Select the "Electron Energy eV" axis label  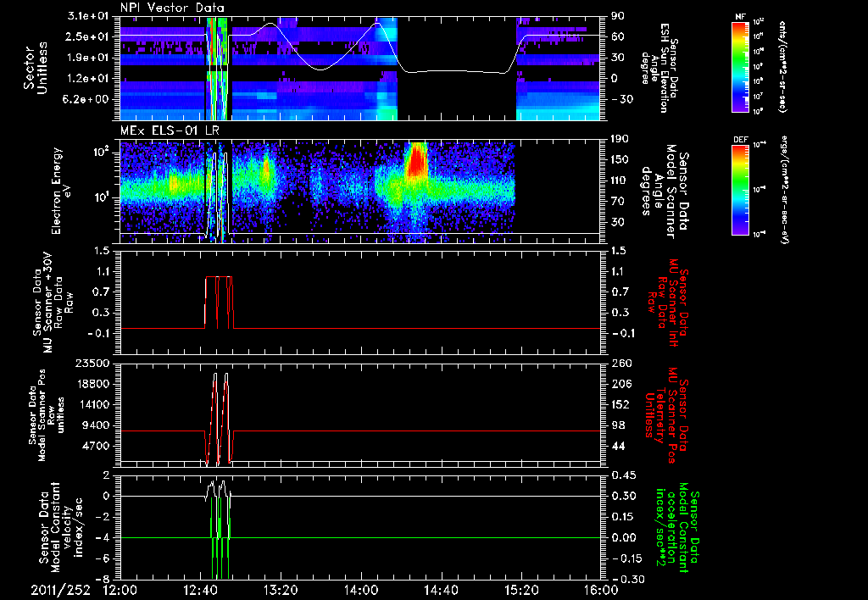pyautogui.click(x=62, y=191)
